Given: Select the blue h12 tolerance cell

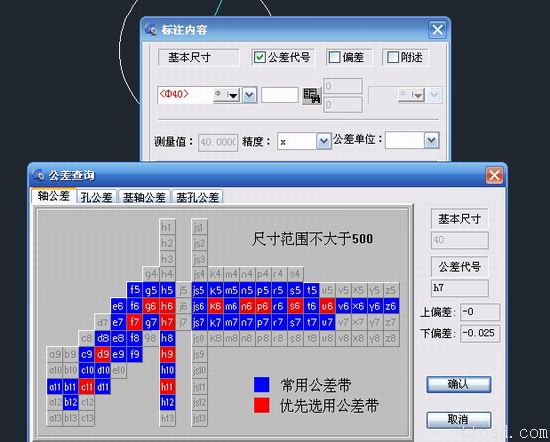Looking at the screenshot, I should click(x=167, y=403).
